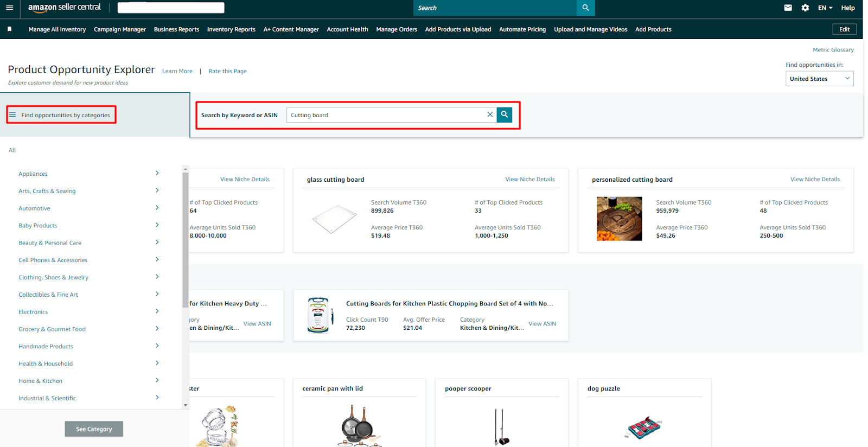Click the bookmark icon in nav bar
This screenshot has height=447, width=868.
(x=9, y=29)
